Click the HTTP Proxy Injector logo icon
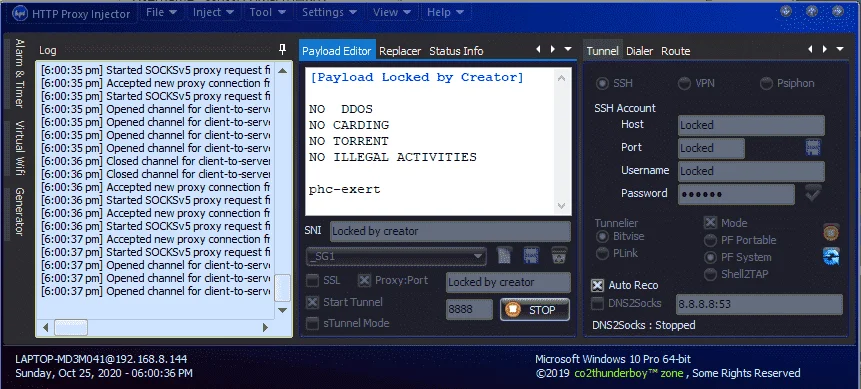The width and height of the screenshot is (861, 389). [20, 13]
